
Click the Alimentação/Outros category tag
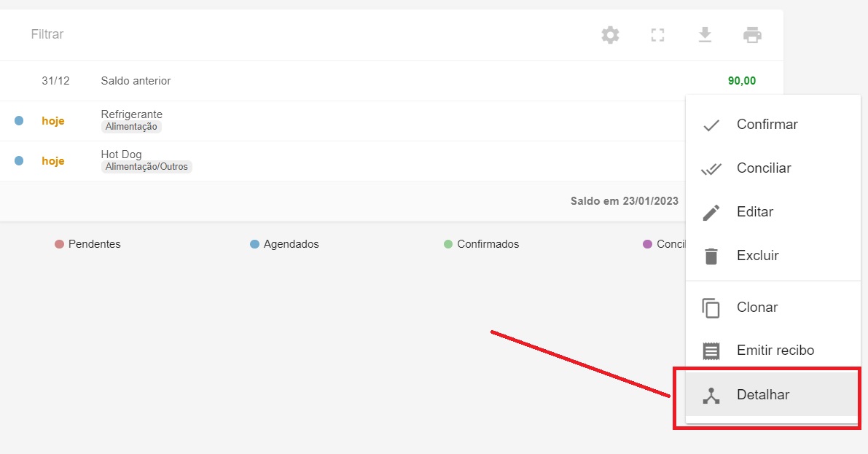pos(146,167)
